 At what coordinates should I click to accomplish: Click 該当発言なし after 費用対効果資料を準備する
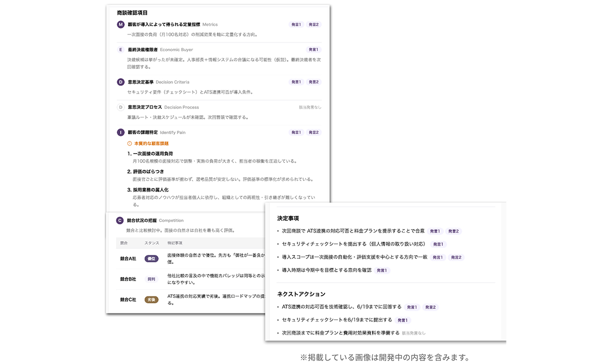[x=414, y=333]
